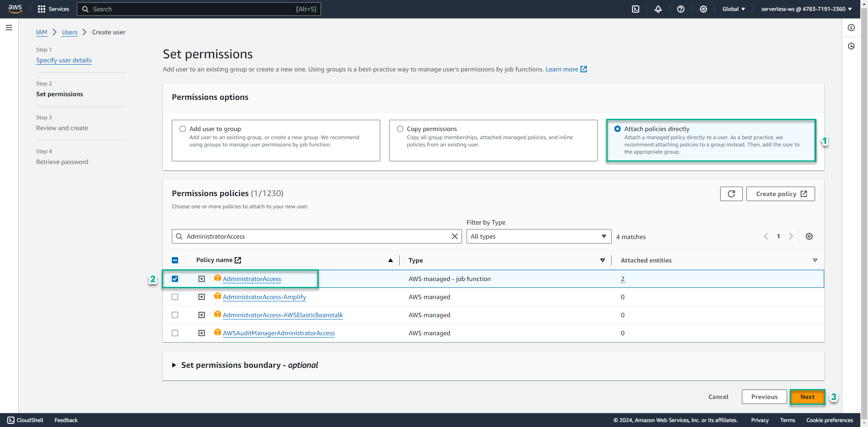Click the Previous button
The image size is (868, 427).
(x=764, y=397)
